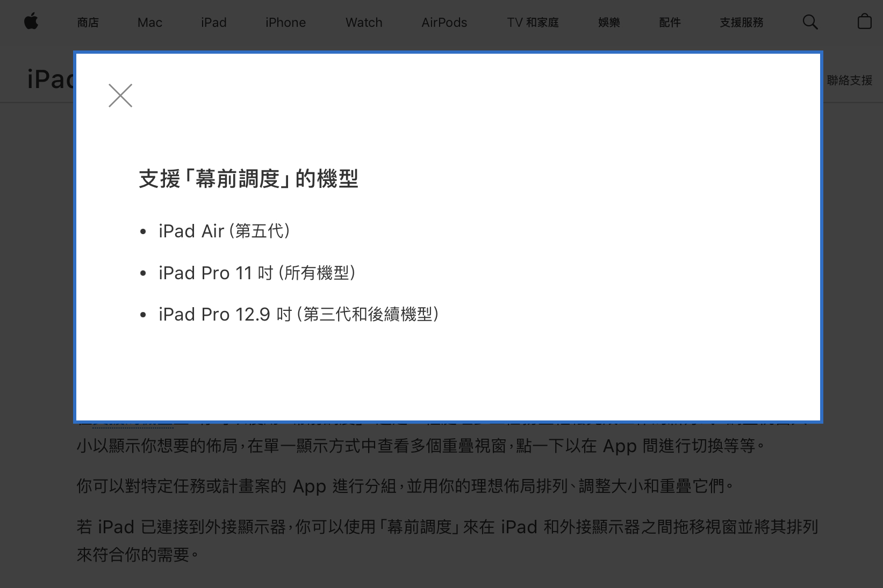Open TV 和家庭 menu item
This screenshot has width=883, height=588.
click(x=533, y=23)
